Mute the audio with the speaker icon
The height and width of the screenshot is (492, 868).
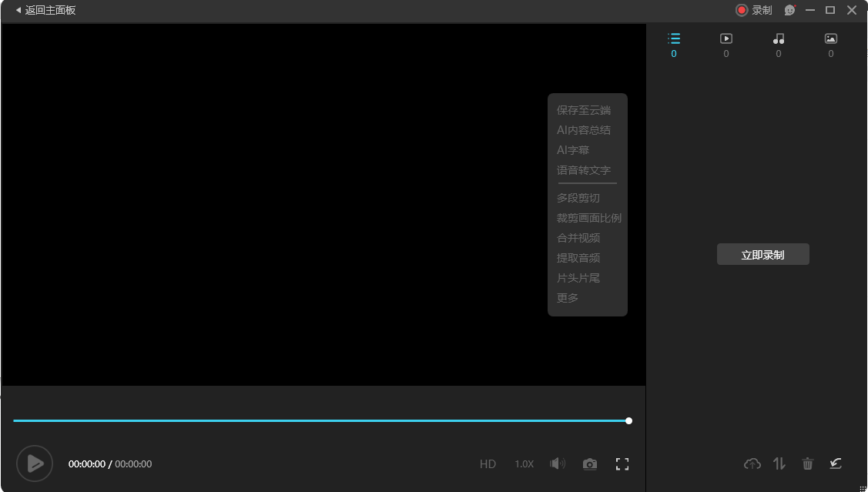pyautogui.click(x=558, y=464)
